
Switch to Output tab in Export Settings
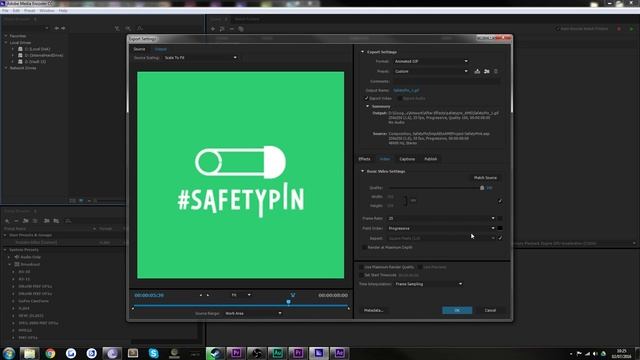pyautogui.click(x=160, y=49)
